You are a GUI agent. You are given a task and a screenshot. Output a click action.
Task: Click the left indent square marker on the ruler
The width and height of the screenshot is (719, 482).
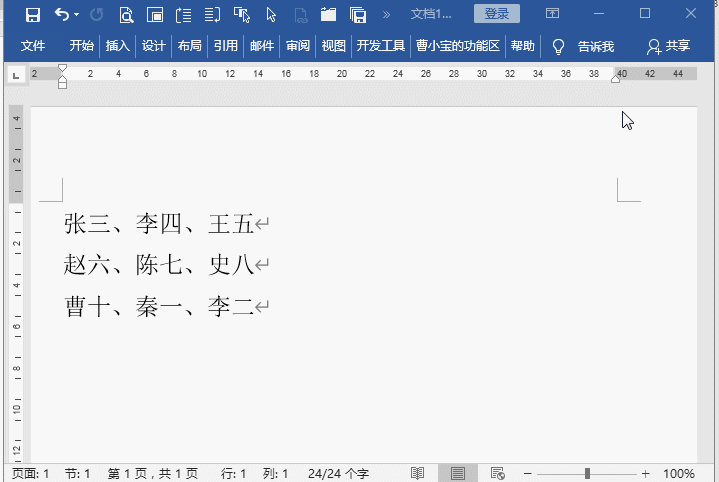pyautogui.click(x=62, y=85)
